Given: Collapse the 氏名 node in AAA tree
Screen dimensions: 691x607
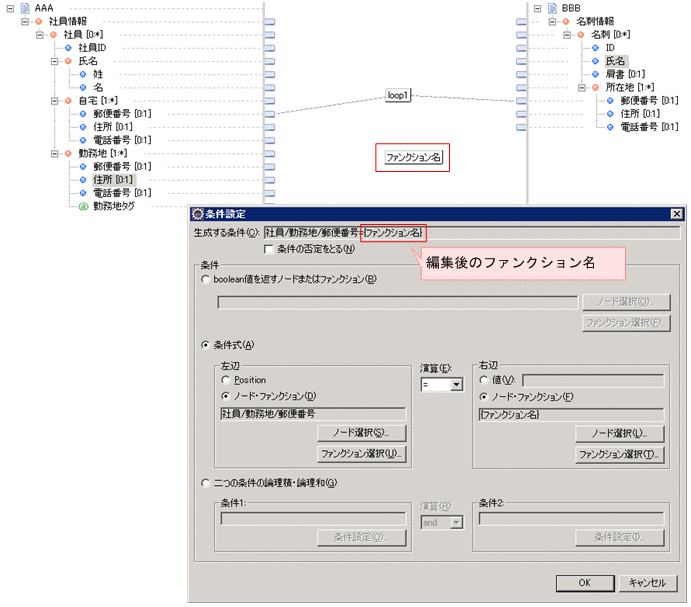Looking at the screenshot, I should click(54, 61).
